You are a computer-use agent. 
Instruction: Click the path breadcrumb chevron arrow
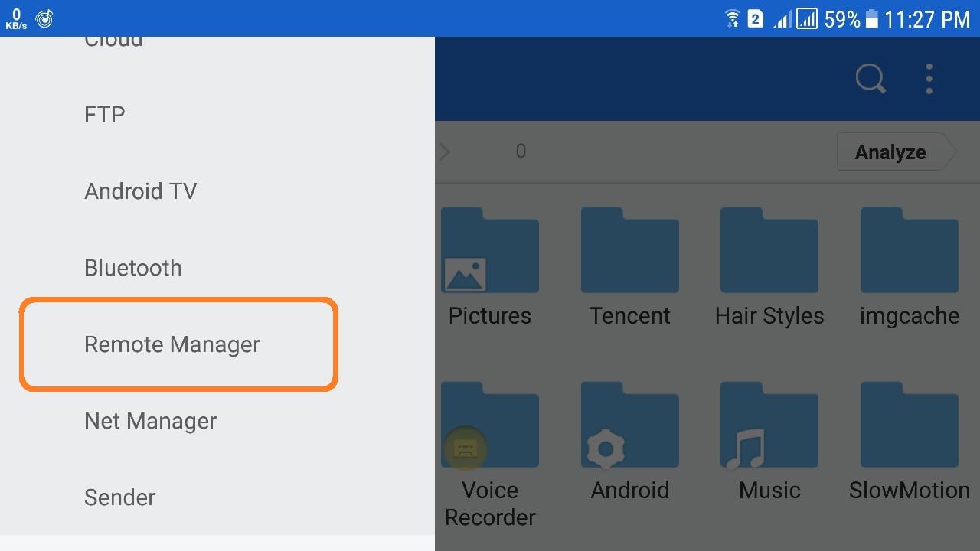(x=445, y=152)
